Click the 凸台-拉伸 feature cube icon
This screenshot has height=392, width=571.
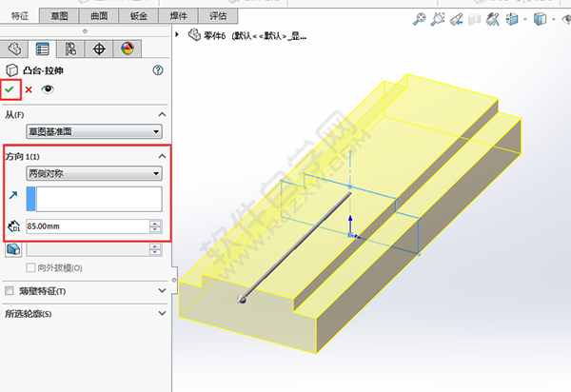pyautogui.click(x=12, y=70)
